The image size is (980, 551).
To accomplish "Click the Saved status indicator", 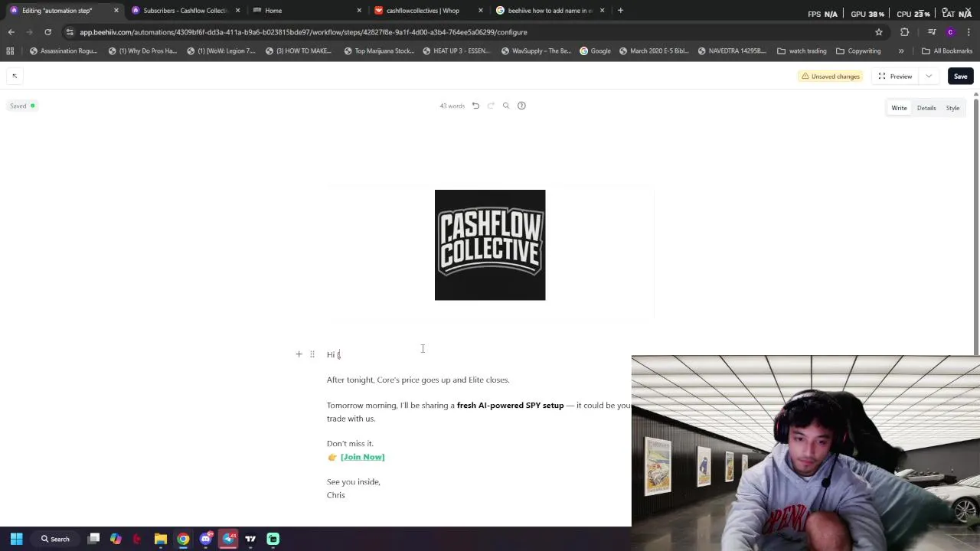I will point(22,106).
